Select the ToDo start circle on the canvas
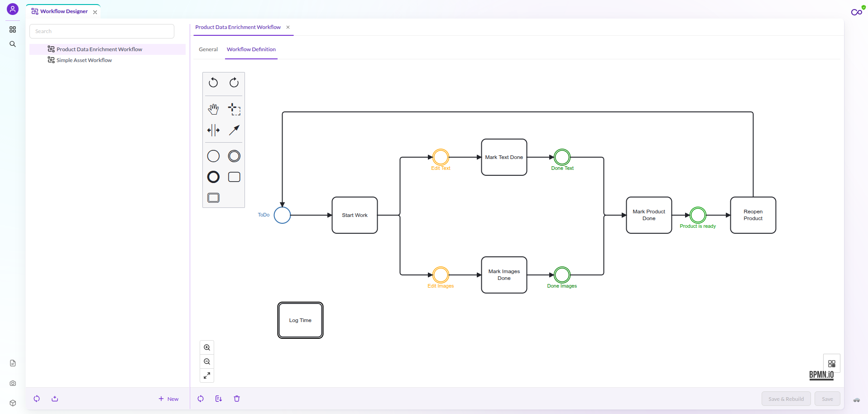 pos(282,215)
